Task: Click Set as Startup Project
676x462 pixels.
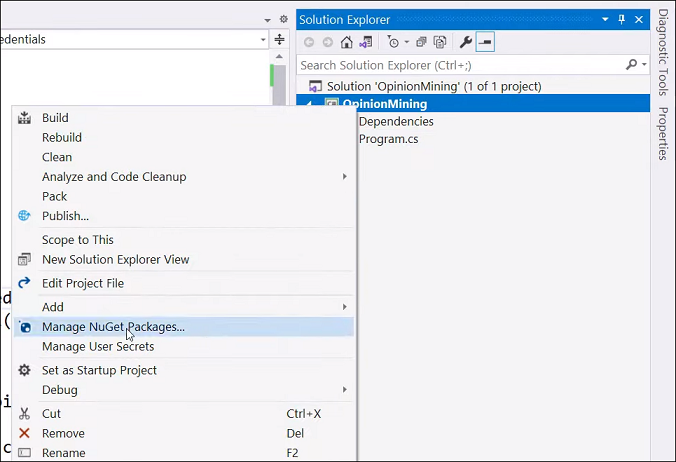Action: 99,370
